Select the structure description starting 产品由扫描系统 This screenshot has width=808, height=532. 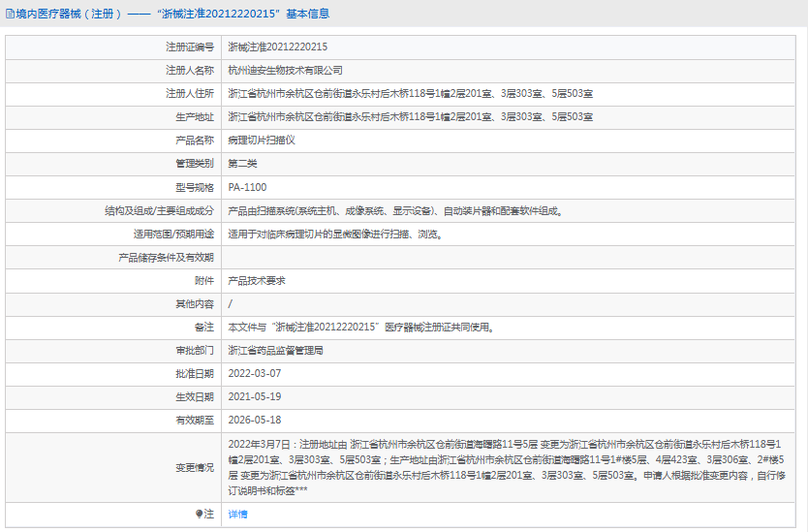click(396, 211)
